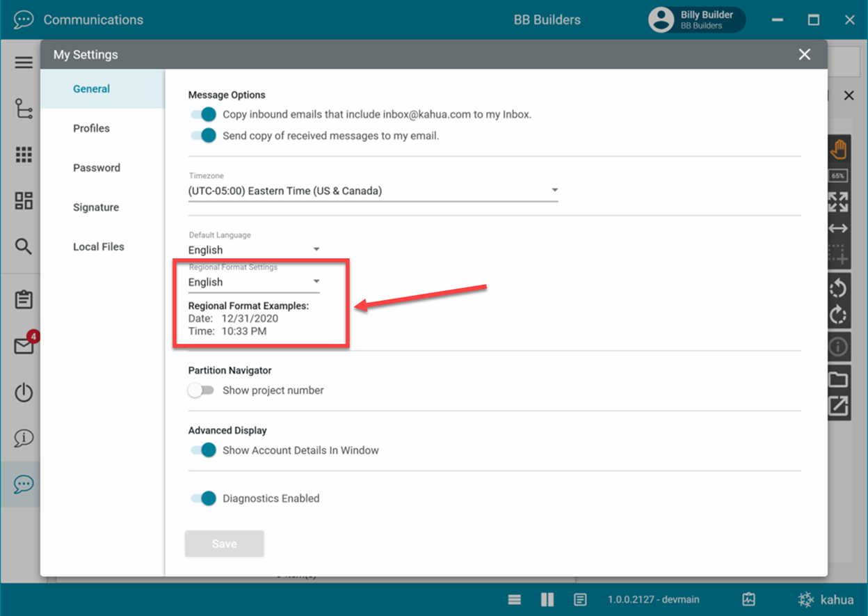Open Regional Format Settings dropdown
This screenshot has width=868, height=616.
[254, 282]
